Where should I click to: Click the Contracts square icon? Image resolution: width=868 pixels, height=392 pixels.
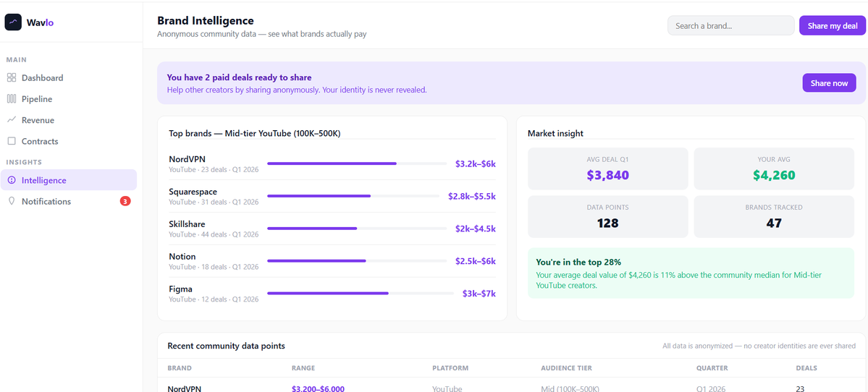tap(12, 141)
